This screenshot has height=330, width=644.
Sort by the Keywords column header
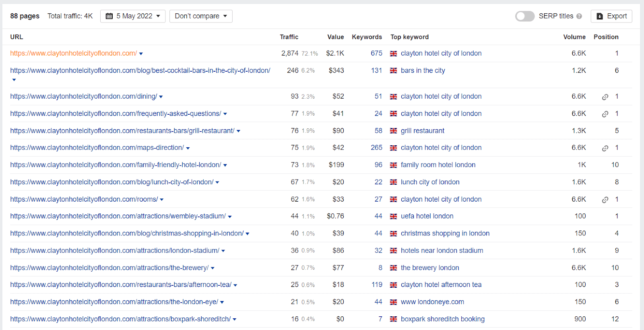(x=367, y=37)
